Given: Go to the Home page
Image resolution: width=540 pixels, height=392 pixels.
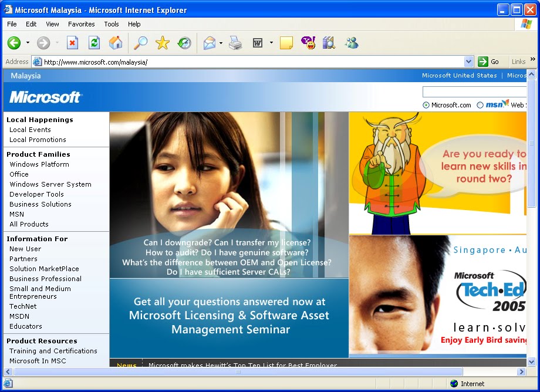Looking at the screenshot, I should click(116, 43).
